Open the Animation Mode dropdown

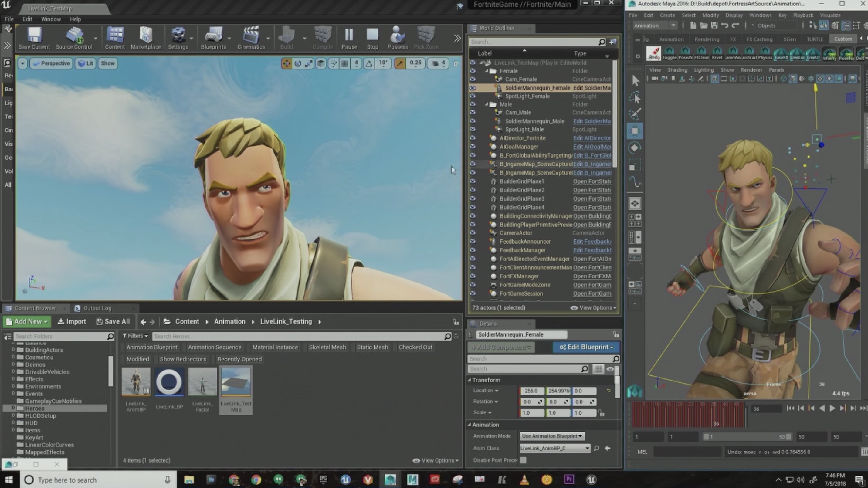[x=551, y=435]
